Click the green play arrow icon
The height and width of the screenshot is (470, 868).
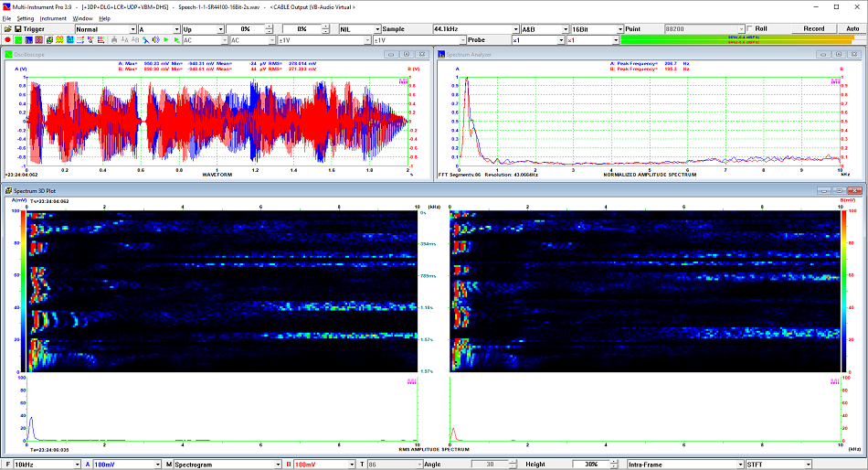[x=165, y=40]
